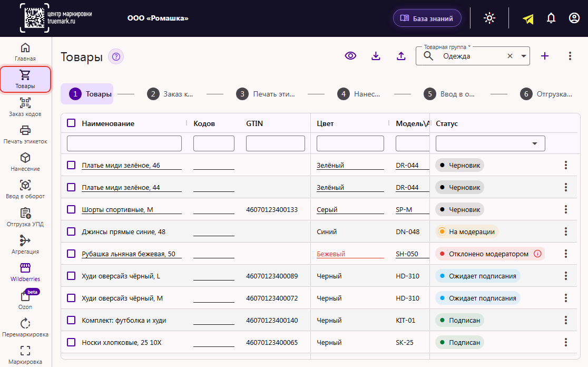Open the user account profile icon
588x367 pixels.
(x=574, y=18)
